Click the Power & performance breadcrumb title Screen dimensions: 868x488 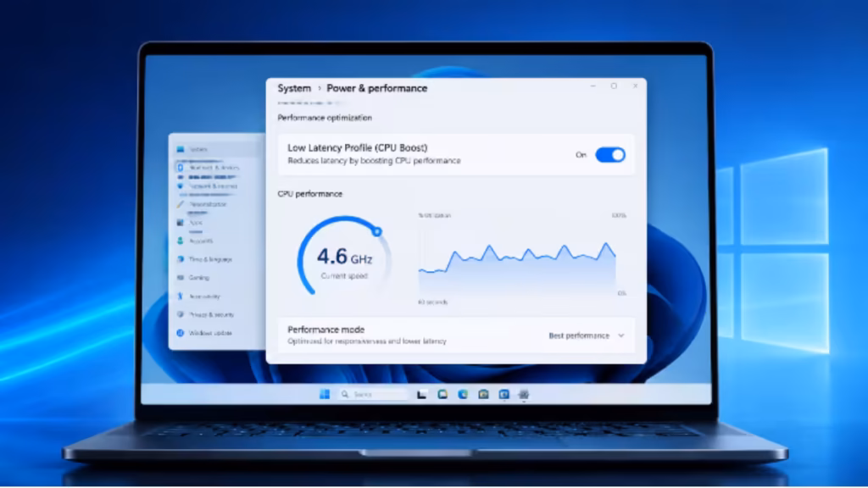[x=377, y=88]
